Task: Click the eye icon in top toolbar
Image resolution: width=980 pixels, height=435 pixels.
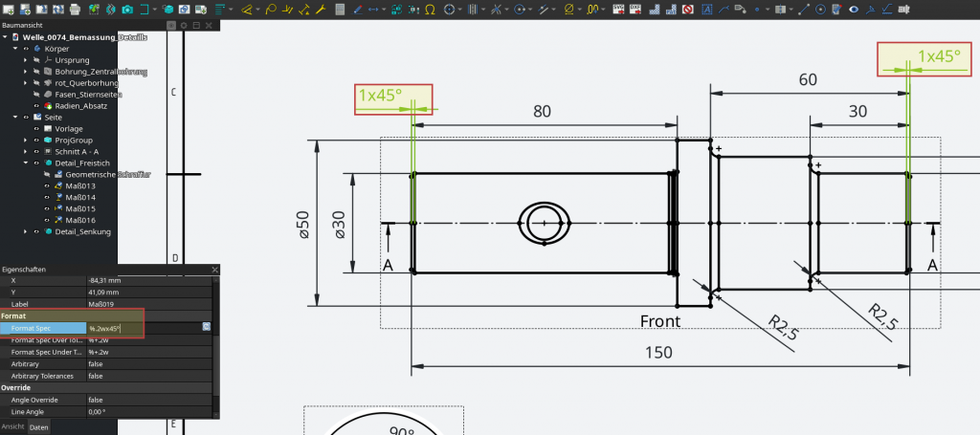Action: coord(854,9)
